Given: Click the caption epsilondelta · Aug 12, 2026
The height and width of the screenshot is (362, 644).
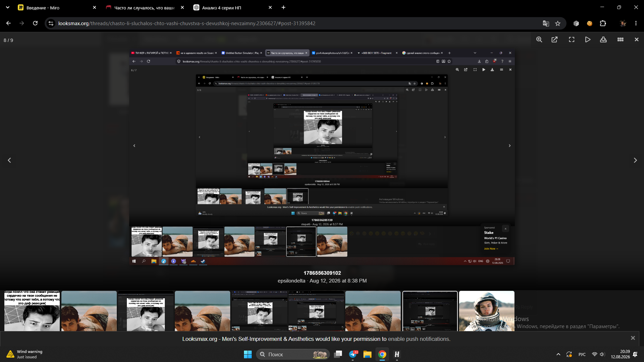Looking at the screenshot, I should pyautogui.click(x=322, y=281).
